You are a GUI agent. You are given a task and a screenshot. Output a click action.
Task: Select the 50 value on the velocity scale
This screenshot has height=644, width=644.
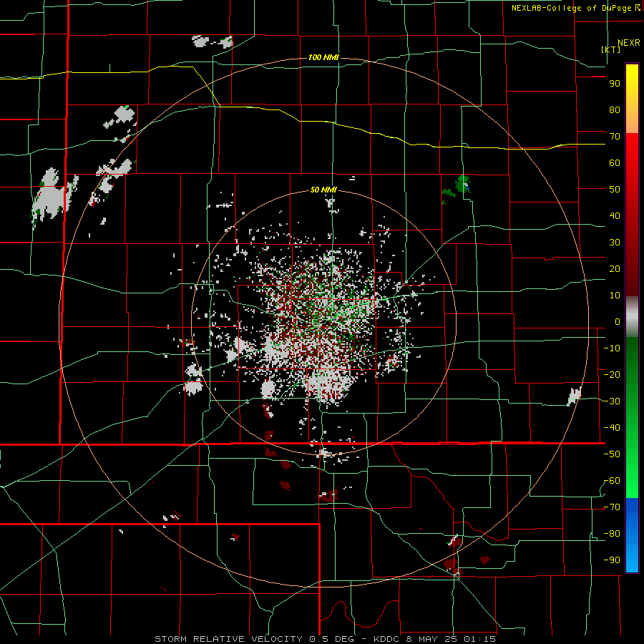pyautogui.click(x=615, y=190)
